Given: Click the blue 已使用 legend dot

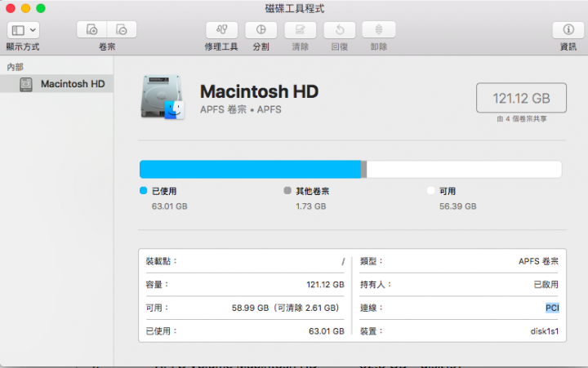Looking at the screenshot, I should click(x=143, y=191).
